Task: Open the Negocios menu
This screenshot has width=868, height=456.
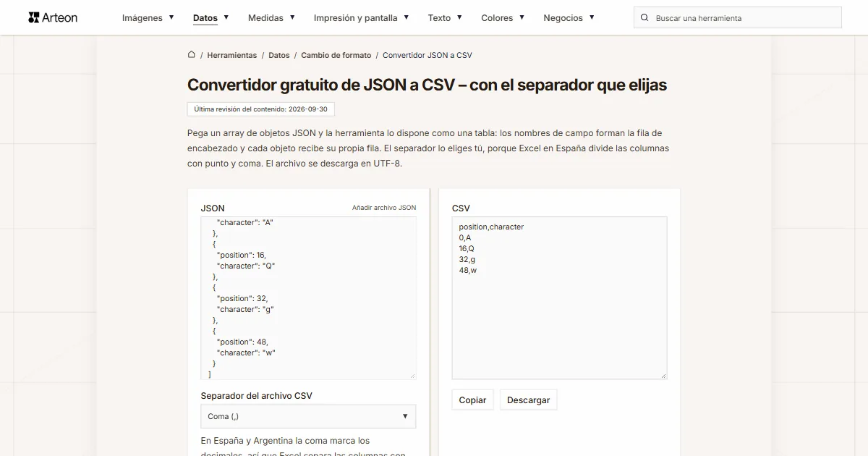Action: [x=563, y=18]
